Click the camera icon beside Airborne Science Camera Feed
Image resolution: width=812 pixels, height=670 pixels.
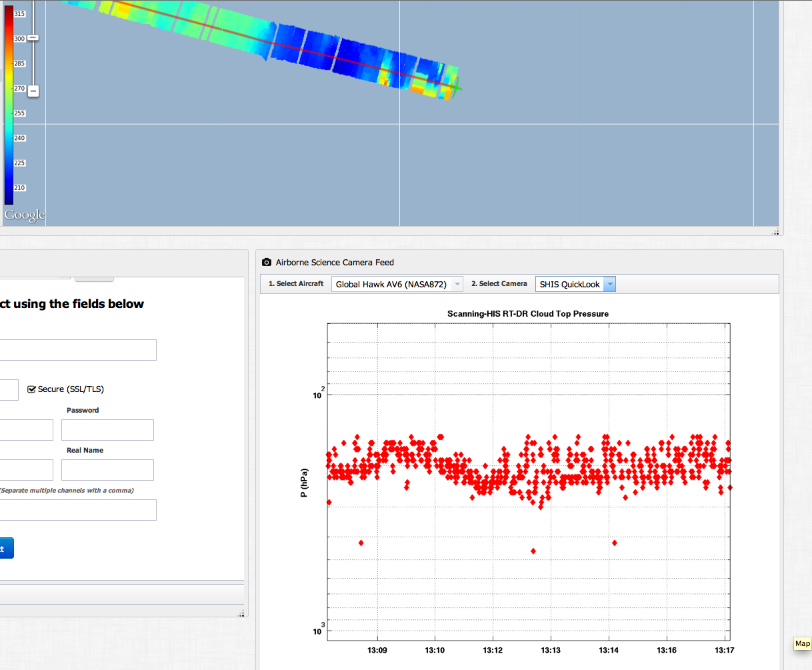267,263
